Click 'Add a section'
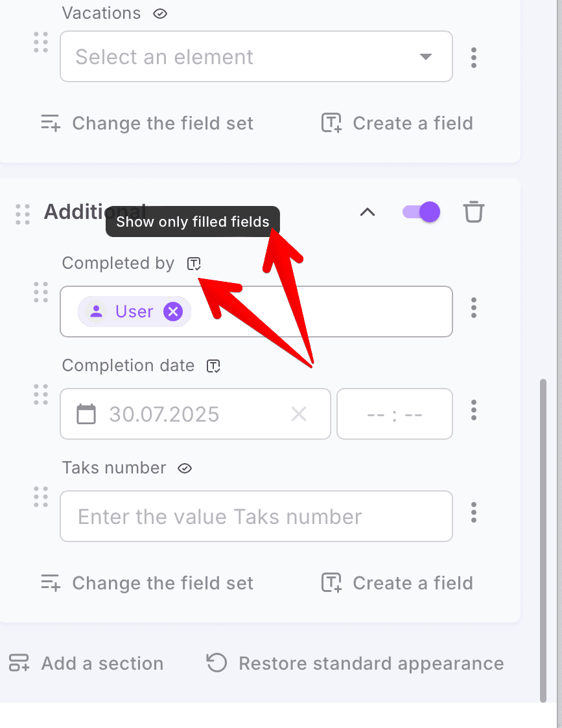The width and height of the screenshot is (562, 728). (86, 663)
